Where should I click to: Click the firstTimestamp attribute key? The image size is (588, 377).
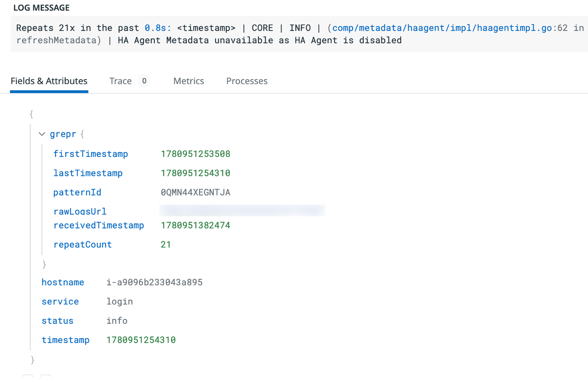click(x=91, y=154)
